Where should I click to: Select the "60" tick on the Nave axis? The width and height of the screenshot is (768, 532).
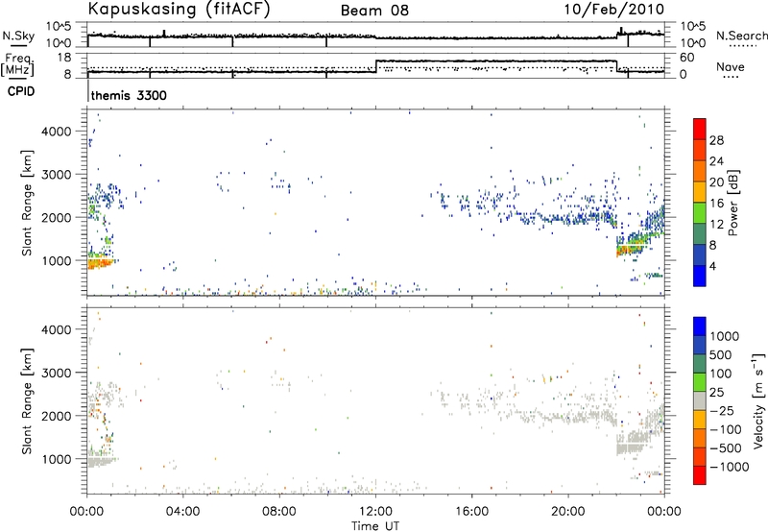tap(687, 58)
